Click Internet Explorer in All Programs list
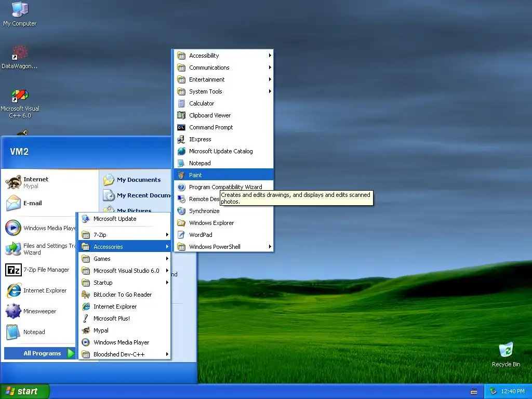The width and height of the screenshot is (532, 399). click(x=124, y=307)
